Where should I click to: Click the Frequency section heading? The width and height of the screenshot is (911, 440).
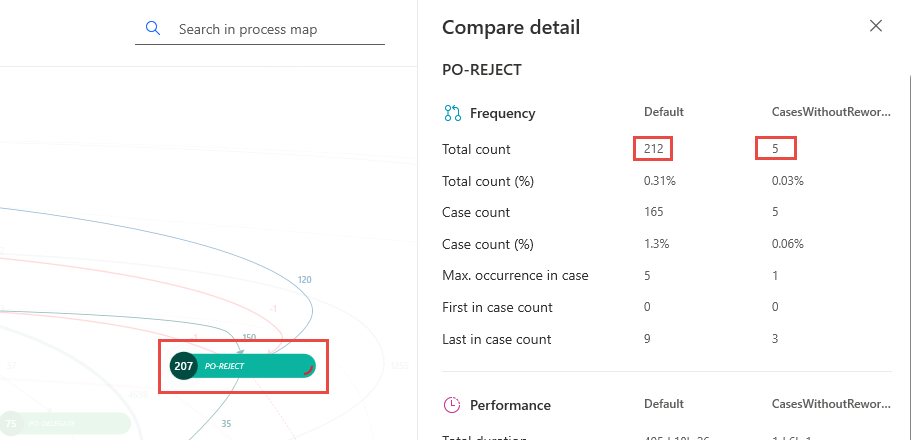[503, 113]
